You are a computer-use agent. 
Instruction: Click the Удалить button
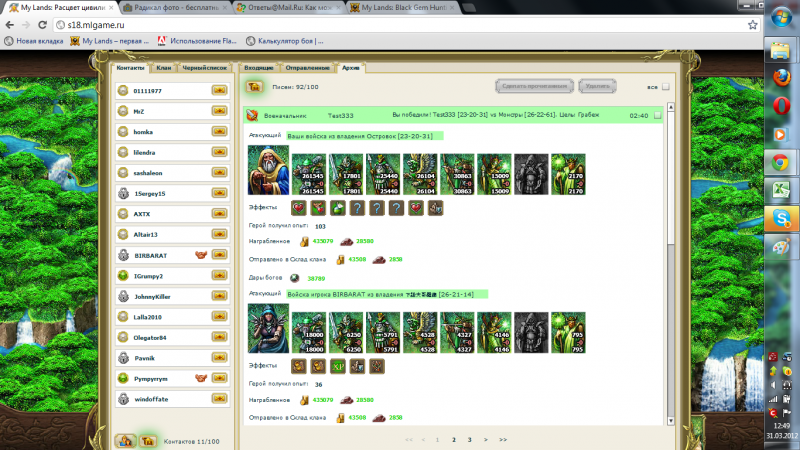pyautogui.click(x=597, y=86)
